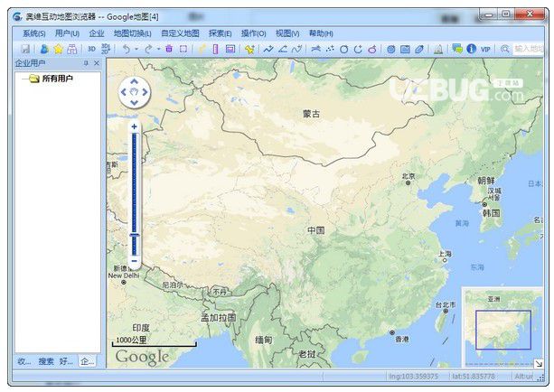Zoom in with the plus button
The image size is (554, 392).
tap(134, 126)
